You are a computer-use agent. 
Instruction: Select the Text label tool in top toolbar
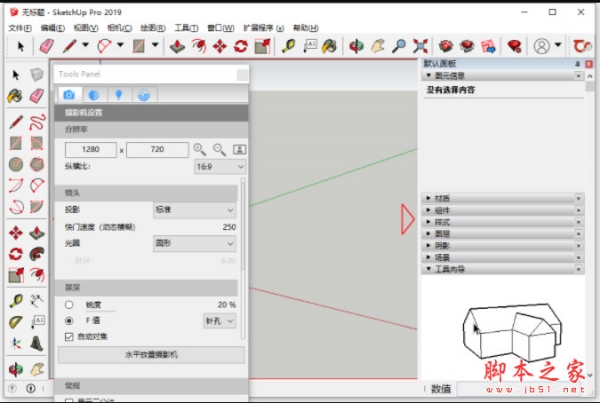(x=310, y=46)
